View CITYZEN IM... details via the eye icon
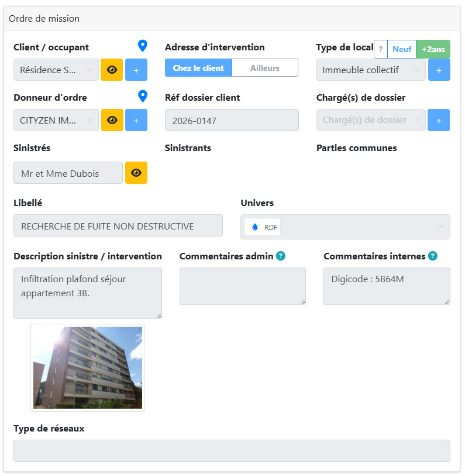Screen dimensions: 465x476 coord(112,120)
